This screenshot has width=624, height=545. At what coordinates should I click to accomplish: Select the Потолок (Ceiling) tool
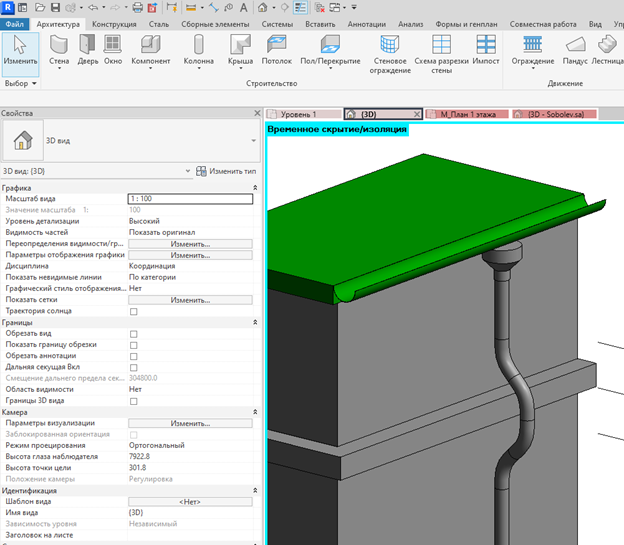tap(277, 50)
